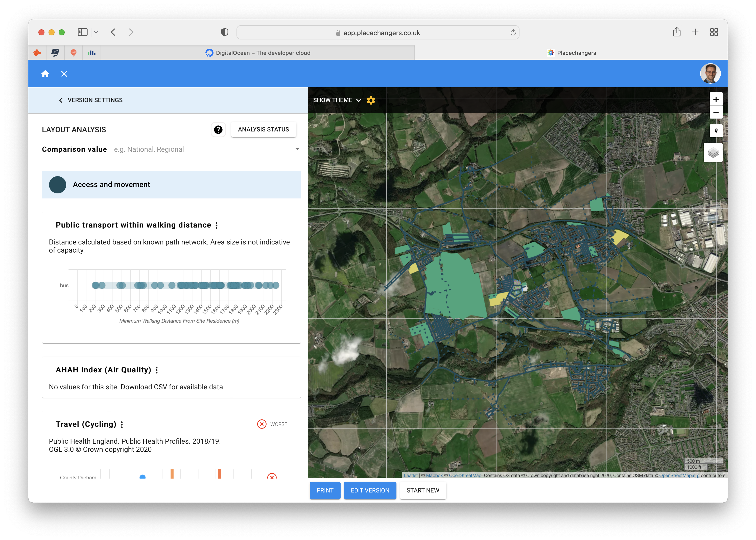The image size is (756, 540).
Task: Open the dark leaf pinned tab
Action: tap(55, 53)
